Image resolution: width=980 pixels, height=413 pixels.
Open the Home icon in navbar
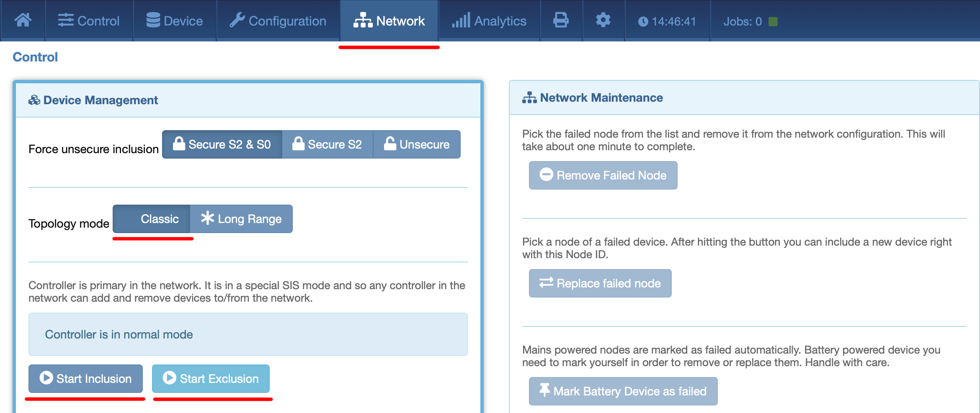pyautogui.click(x=23, y=21)
